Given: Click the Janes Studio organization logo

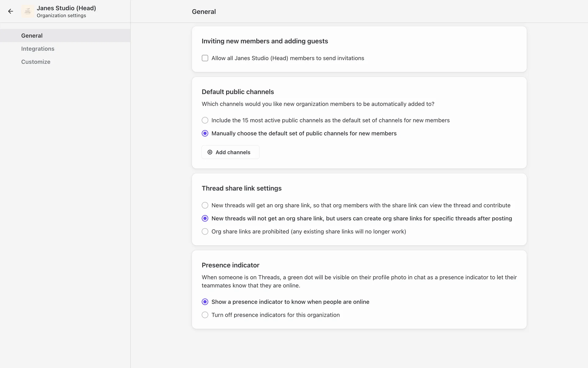Looking at the screenshot, I should pos(28,11).
